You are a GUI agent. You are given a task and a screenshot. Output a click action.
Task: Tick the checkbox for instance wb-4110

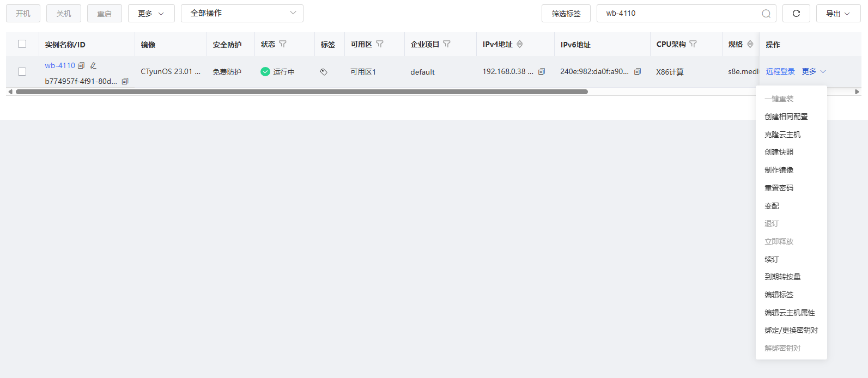(22, 72)
